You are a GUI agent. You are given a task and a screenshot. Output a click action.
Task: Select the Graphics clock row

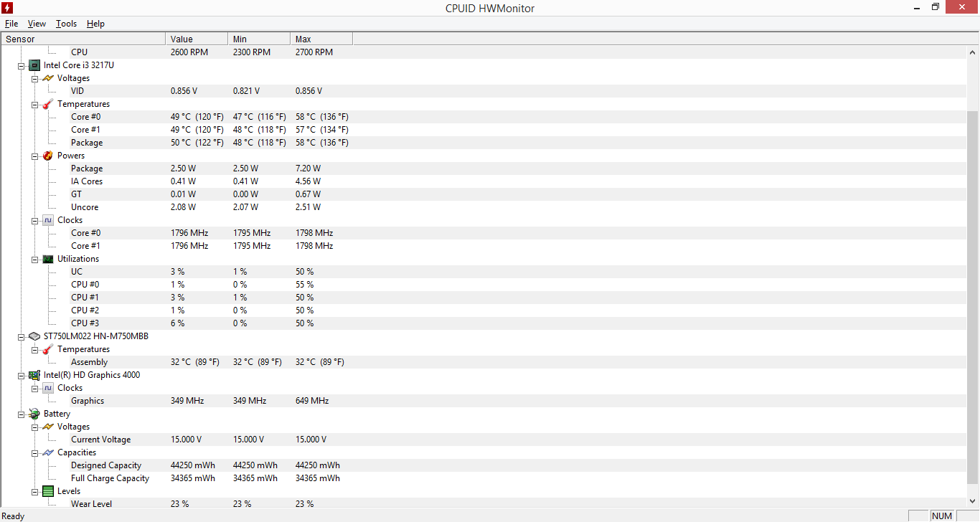click(x=484, y=401)
